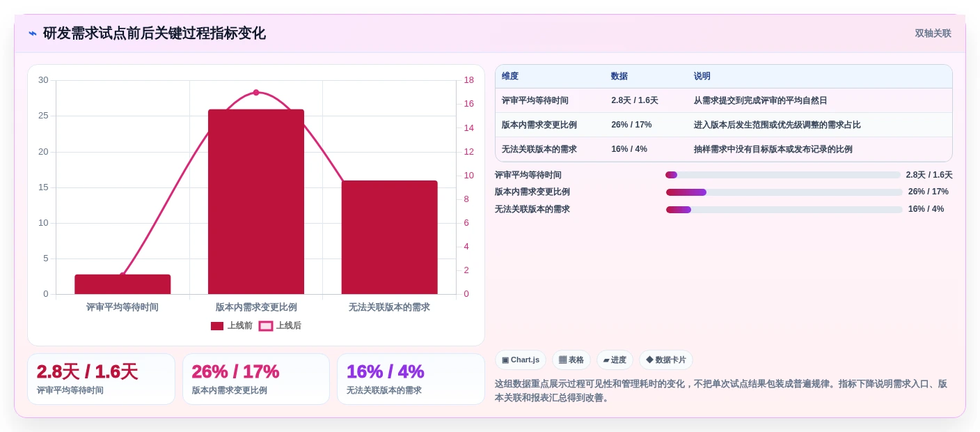Viewport: 980px width, 432px height.
Task: Click the summary paragraph starting 这组数据重点展示
Action: [721, 391]
